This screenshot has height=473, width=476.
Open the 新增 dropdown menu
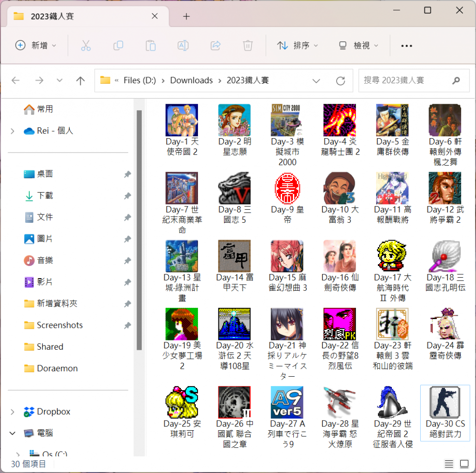(x=36, y=46)
